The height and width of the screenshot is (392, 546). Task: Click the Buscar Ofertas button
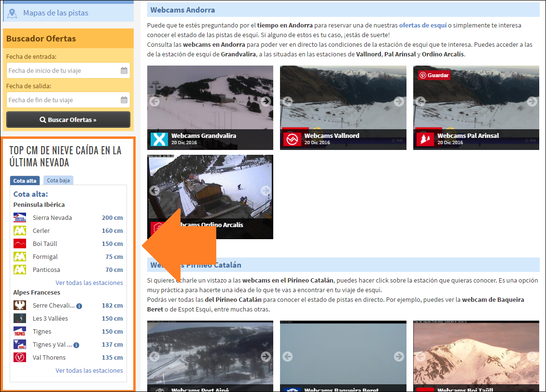pos(68,120)
